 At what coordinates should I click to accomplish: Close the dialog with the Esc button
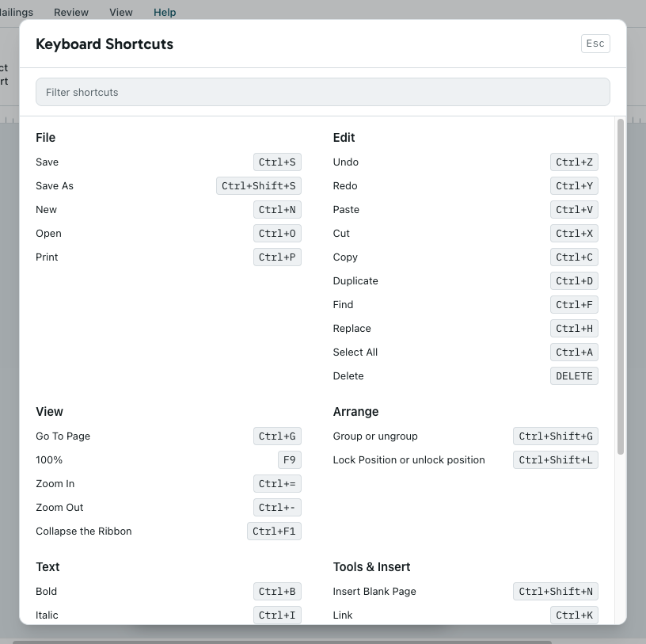click(x=595, y=44)
